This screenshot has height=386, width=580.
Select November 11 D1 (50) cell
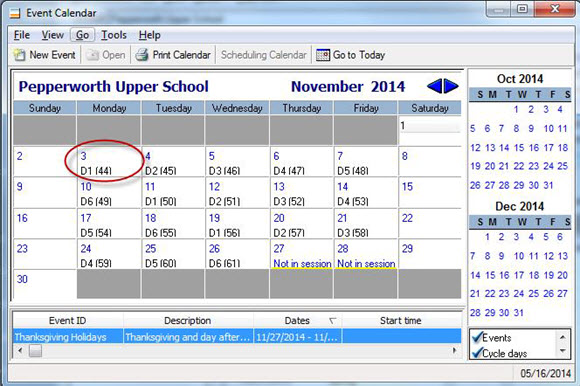173,193
